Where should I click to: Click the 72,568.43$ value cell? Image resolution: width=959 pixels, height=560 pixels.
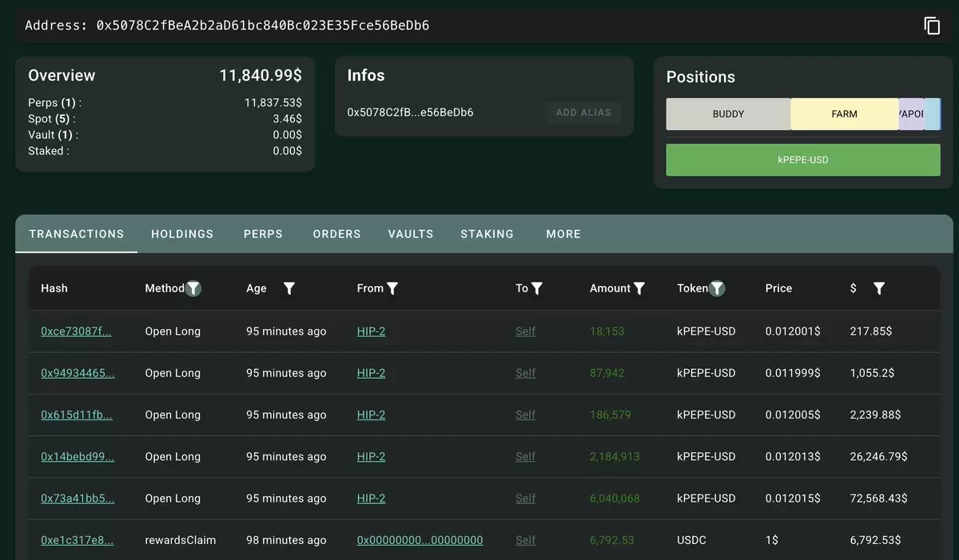[x=878, y=498]
